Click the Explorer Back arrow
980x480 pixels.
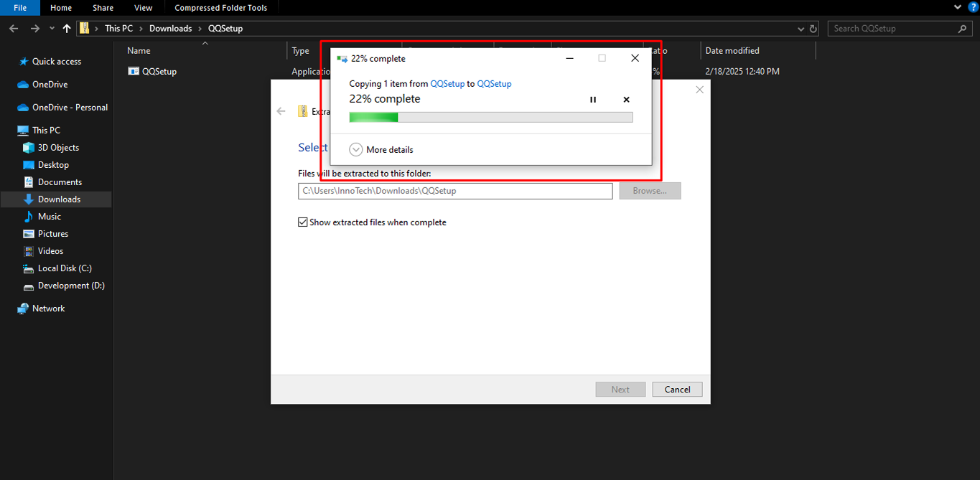14,29
